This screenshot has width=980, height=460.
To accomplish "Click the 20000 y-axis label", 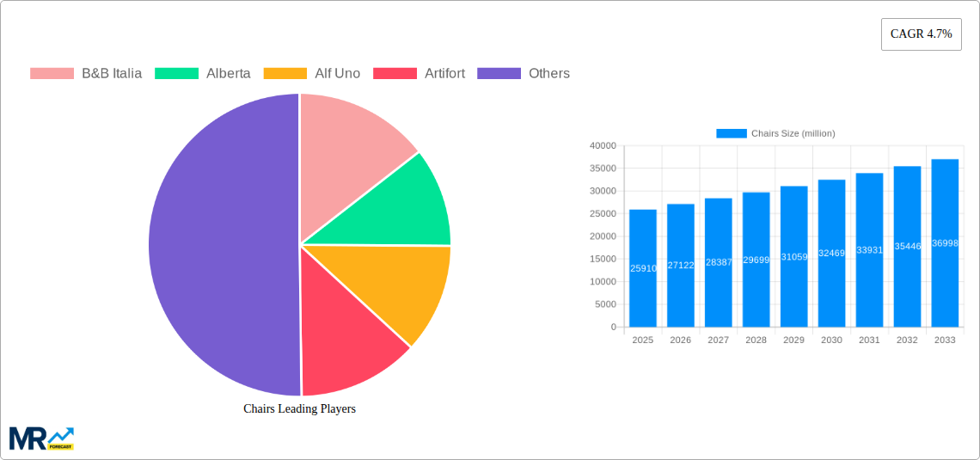I will click(603, 236).
